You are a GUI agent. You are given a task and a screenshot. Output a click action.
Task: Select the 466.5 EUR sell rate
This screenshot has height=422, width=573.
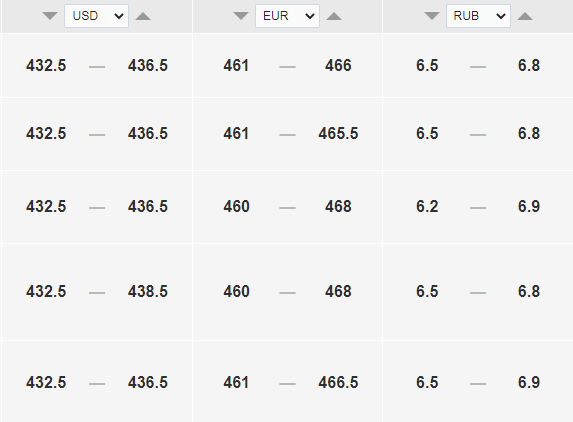tap(338, 383)
